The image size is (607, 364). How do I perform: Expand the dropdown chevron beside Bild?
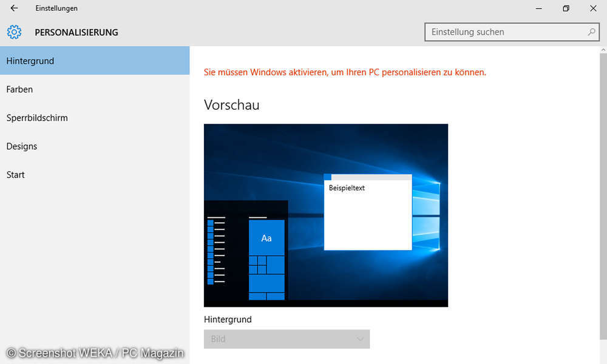pos(361,339)
